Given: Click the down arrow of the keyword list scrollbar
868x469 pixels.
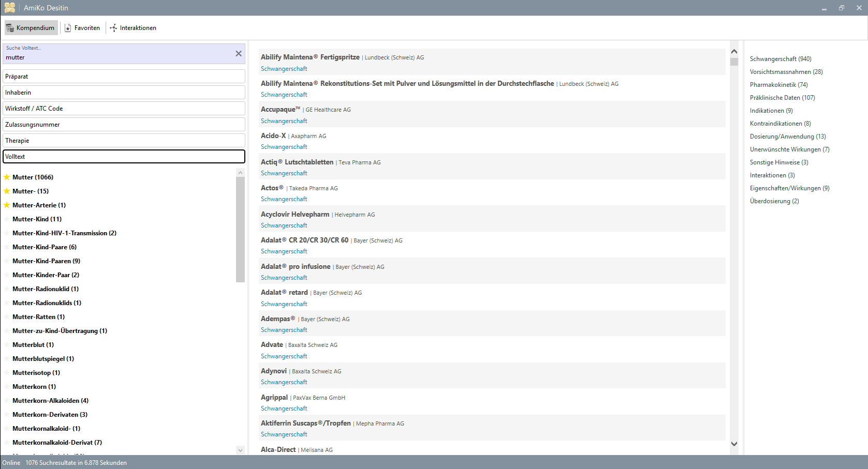Looking at the screenshot, I should 240,450.
